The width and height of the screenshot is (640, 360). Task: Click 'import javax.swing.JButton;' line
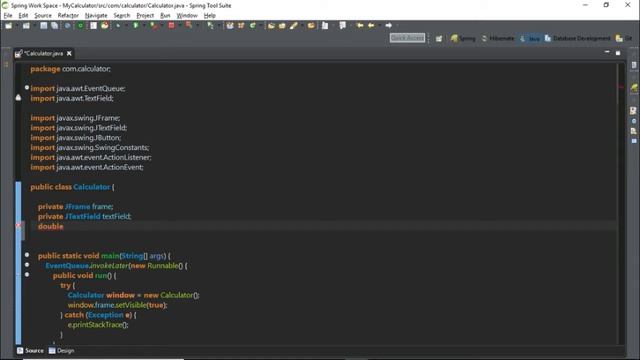(76, 138)
